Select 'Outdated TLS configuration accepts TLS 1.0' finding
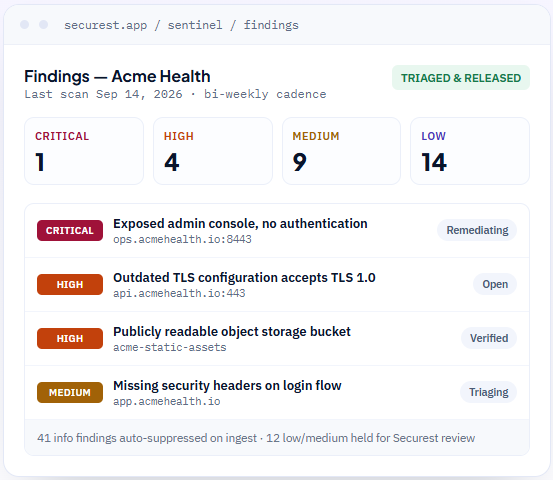 [277, 285]
